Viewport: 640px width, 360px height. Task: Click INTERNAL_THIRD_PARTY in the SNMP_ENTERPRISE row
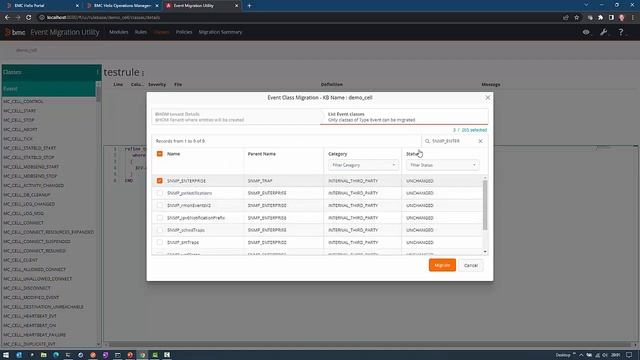[x=353, y=181]
